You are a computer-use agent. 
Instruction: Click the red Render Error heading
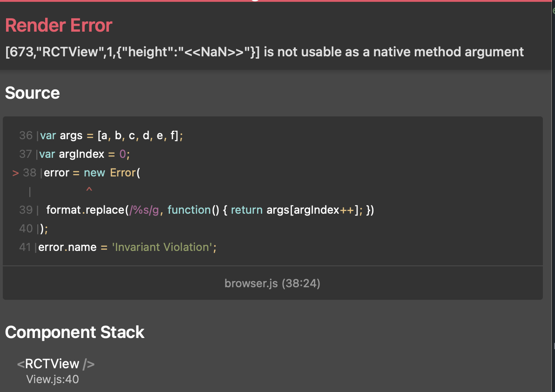coord(58,25)
